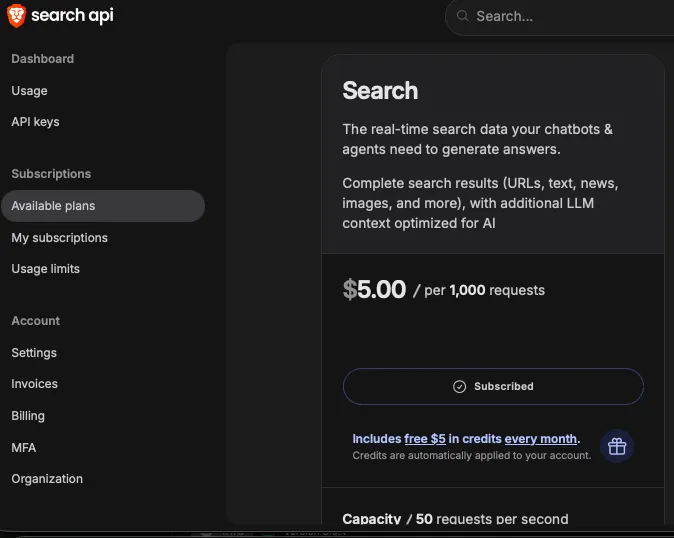
Task: Open My subscriptions
Action: tap(60, 238)
